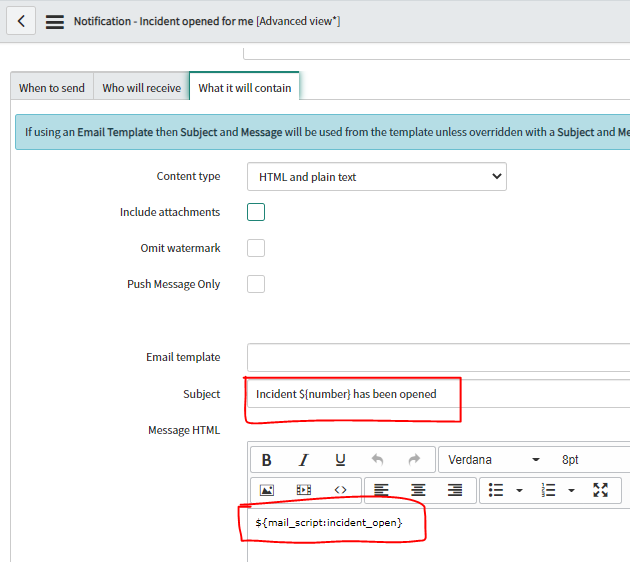Apply underline formatting in message editor
Viewport: 630px width, 562px height.
point(340,460)
